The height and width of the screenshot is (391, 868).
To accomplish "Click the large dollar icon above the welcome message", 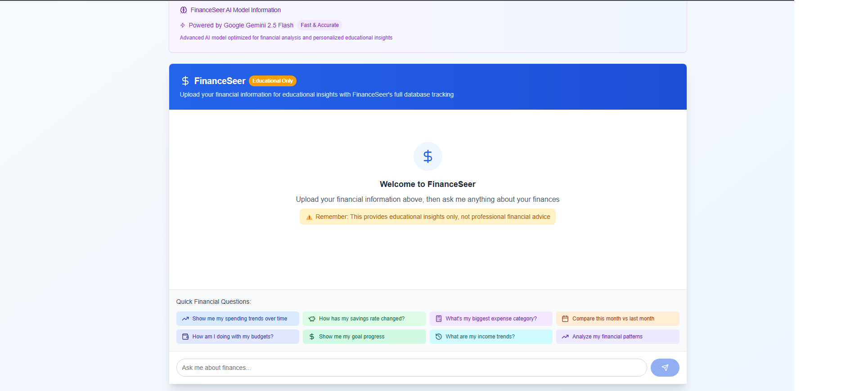I will pyautogui.click(x=428, y=156).
